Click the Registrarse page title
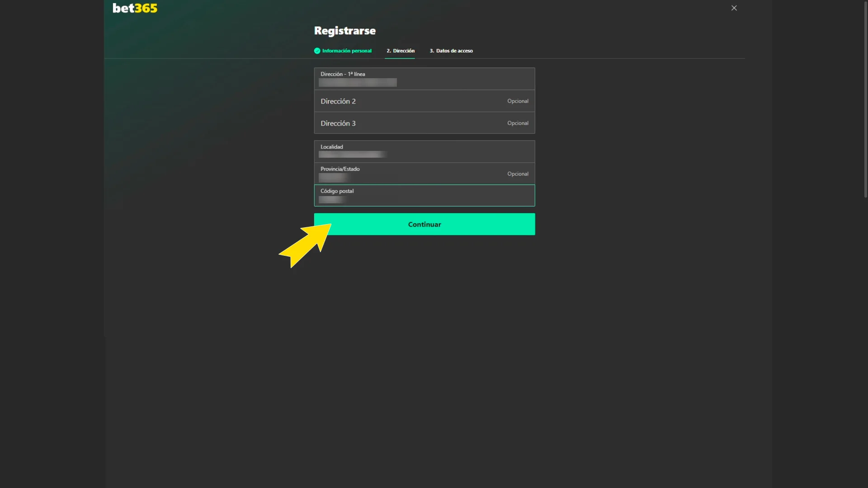The width and height of the screenshot is (868, 488). (344, 31)
